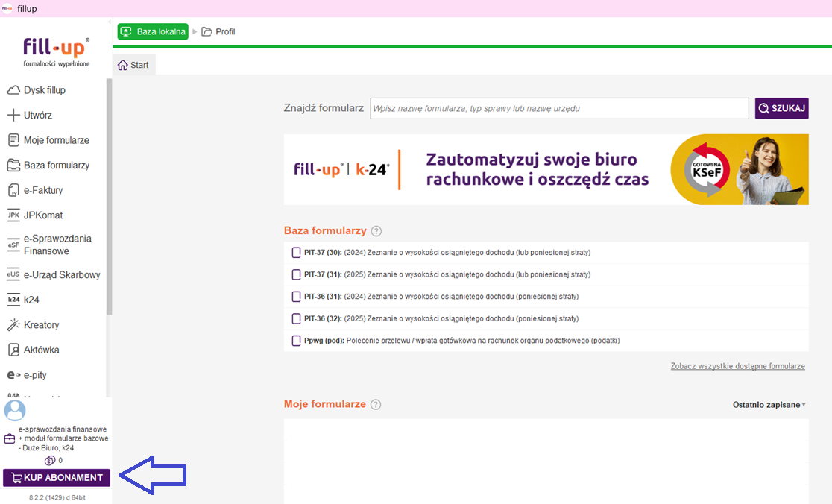Open PIT-37 (31) 2025 form entry

(447, 274)
